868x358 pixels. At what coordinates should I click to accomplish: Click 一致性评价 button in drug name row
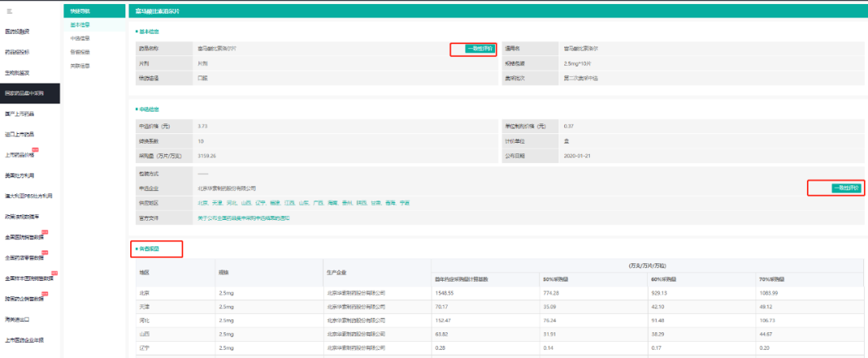click(x=473, y=49)
